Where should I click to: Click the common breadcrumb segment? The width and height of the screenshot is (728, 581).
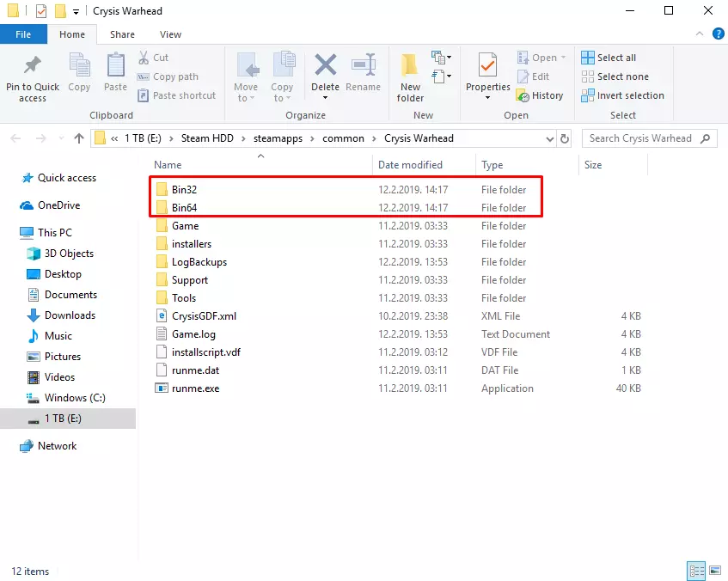click(x=343, y=138)
